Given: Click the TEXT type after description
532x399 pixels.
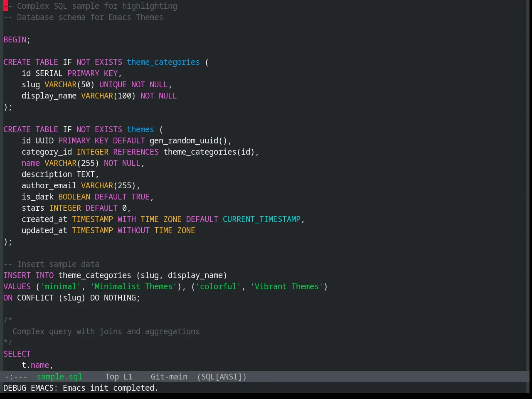Looking at the screenshot, I should point(86,175).
